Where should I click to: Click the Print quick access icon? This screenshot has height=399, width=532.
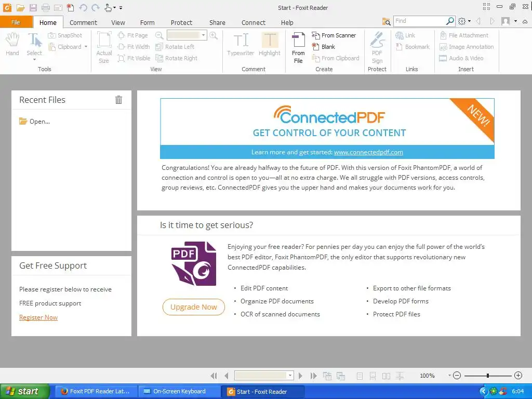pos(46,7)
